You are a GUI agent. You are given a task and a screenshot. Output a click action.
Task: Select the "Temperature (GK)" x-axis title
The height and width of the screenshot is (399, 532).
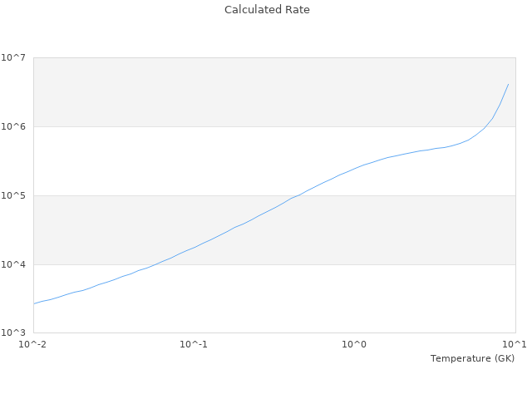coord(472,358)
